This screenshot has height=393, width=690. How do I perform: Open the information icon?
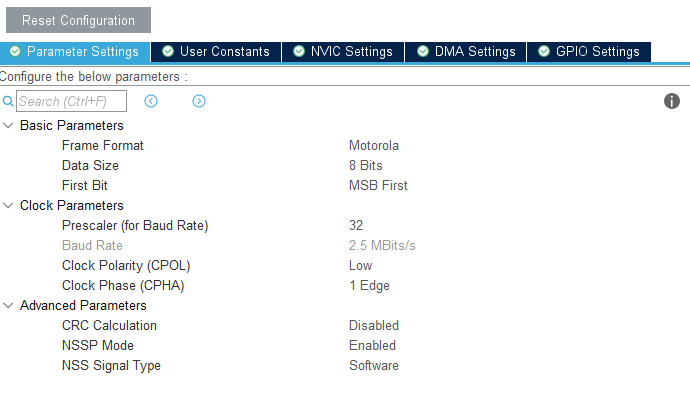pos(672,101)
